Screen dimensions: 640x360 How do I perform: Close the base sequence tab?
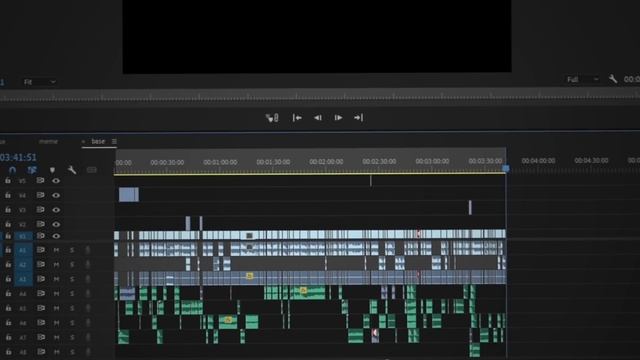point(83,141)
